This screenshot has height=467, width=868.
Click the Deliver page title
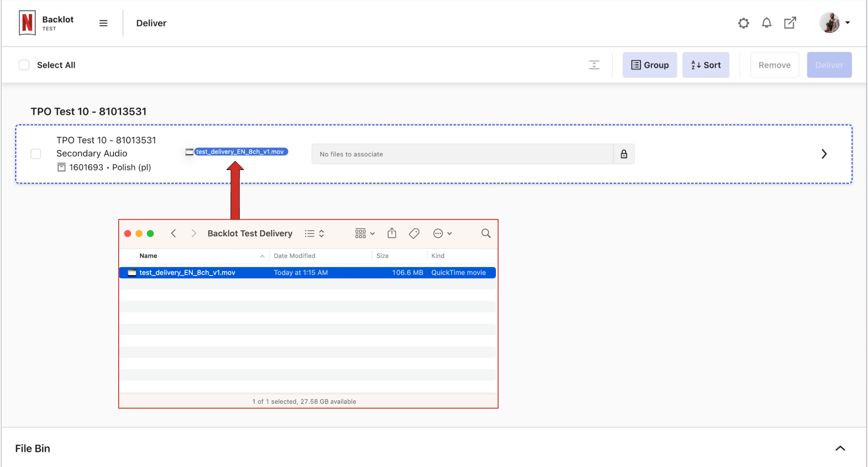point(151,23)
